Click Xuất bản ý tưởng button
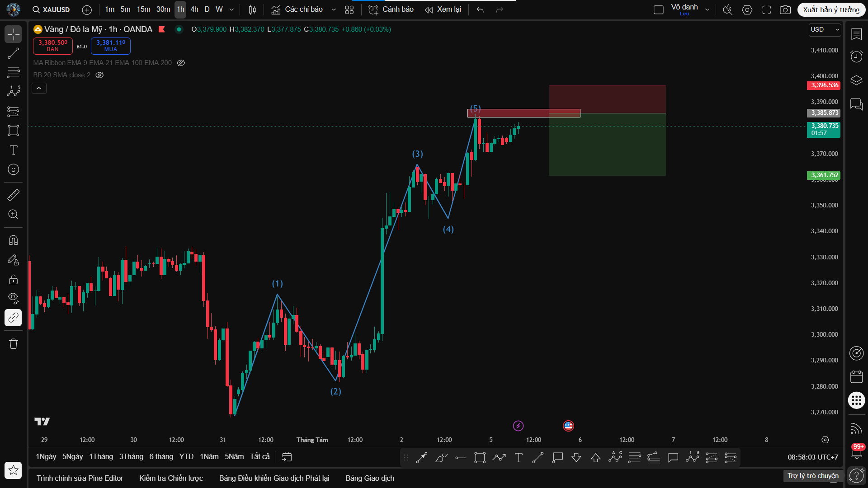868x488 pixels. (831, 9)
